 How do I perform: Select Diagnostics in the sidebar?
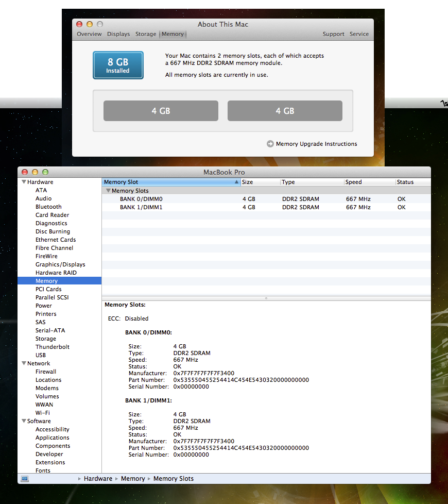pyautogui.click(x=51, y=223)
